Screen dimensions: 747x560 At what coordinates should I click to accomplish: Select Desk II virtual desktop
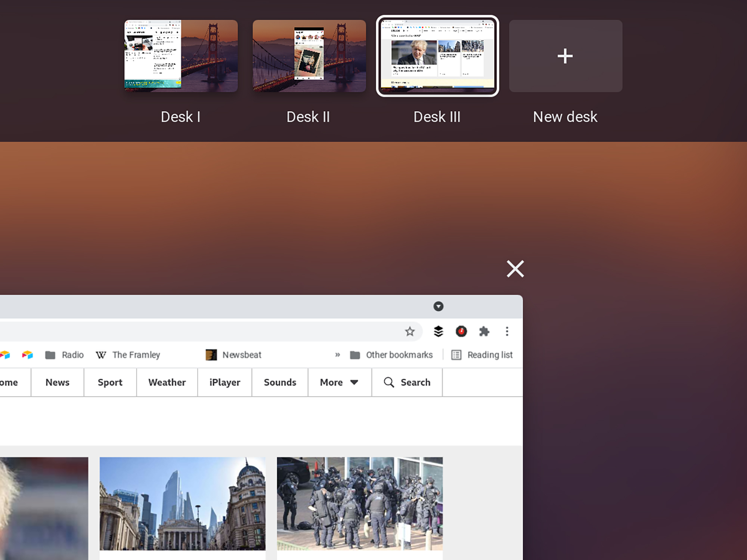coord(309,56)
